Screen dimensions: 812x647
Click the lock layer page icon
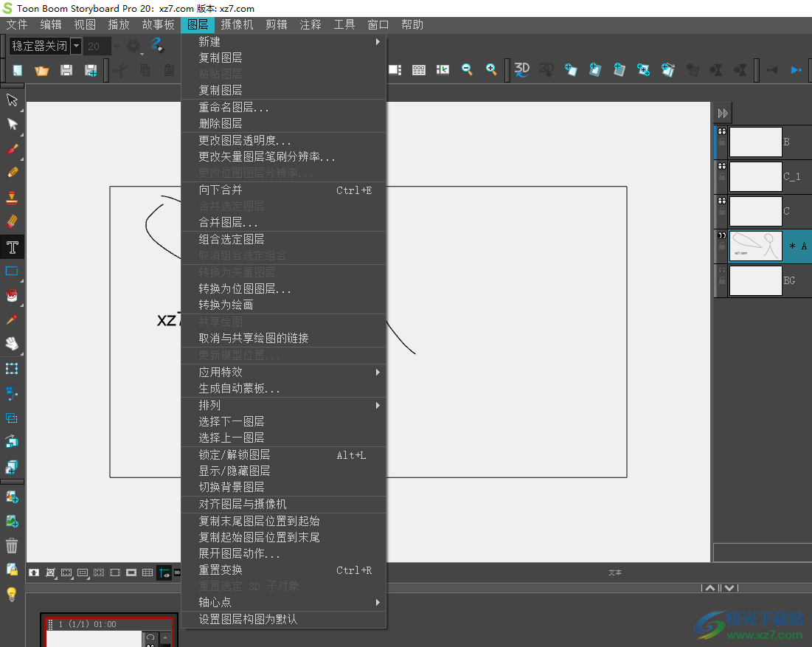point(12,570)
